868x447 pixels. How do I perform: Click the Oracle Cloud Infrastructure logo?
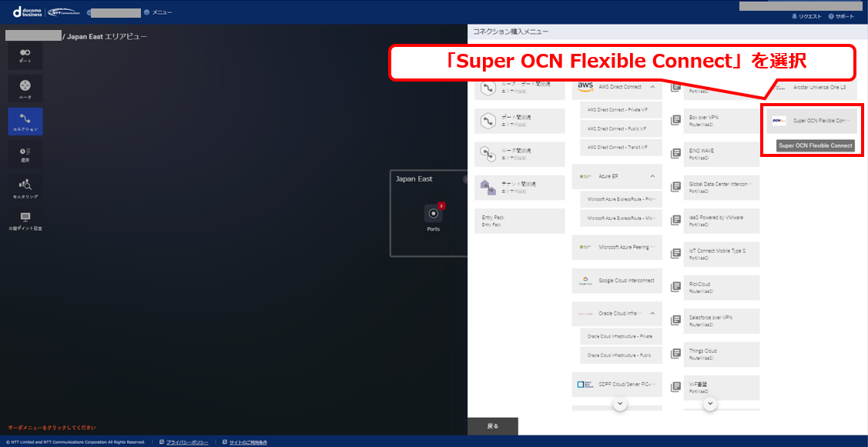tap(585, 313)
